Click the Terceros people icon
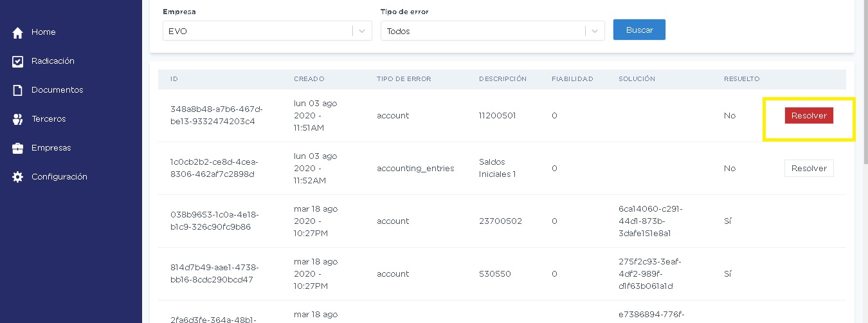 pos(18,119)
